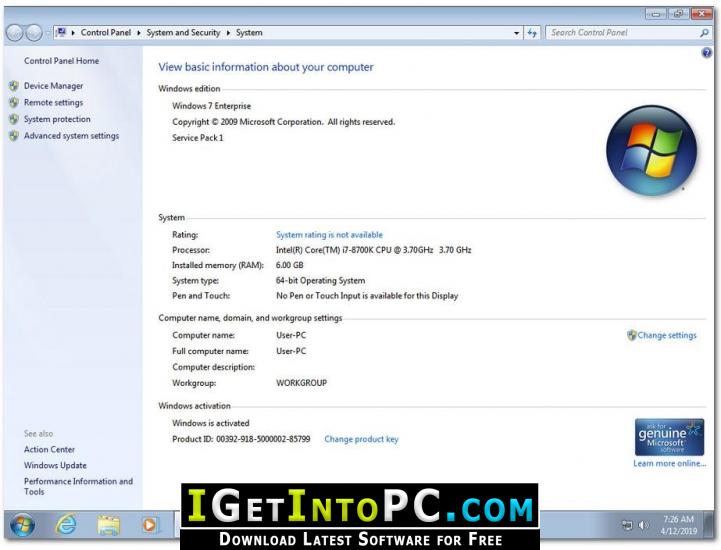Open Advanced system settings
The height and width of the screenshot is (550, 721).
(71, 136)
